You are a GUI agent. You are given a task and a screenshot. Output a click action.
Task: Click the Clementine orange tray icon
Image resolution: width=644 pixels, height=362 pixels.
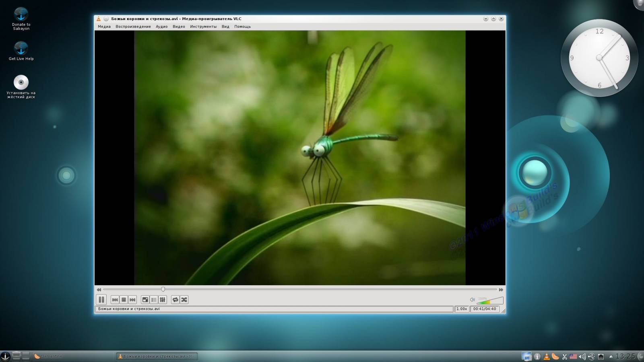(555, 356)
